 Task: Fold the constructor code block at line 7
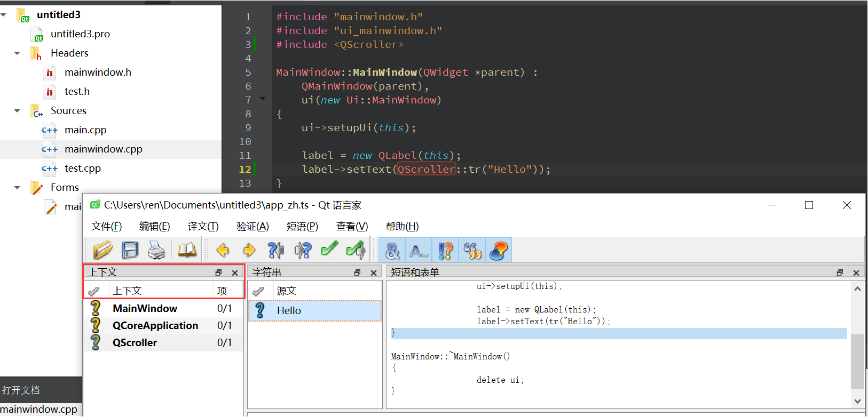(x=262, y=99)
